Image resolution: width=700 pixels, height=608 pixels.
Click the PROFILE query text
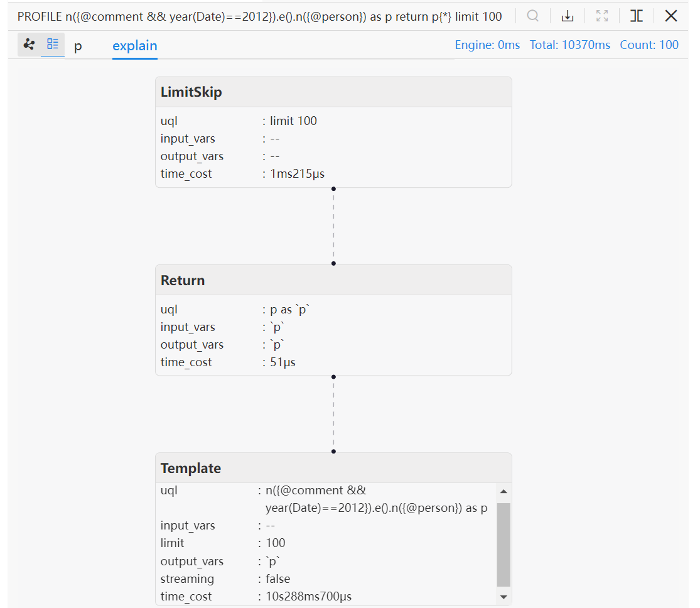259,16
